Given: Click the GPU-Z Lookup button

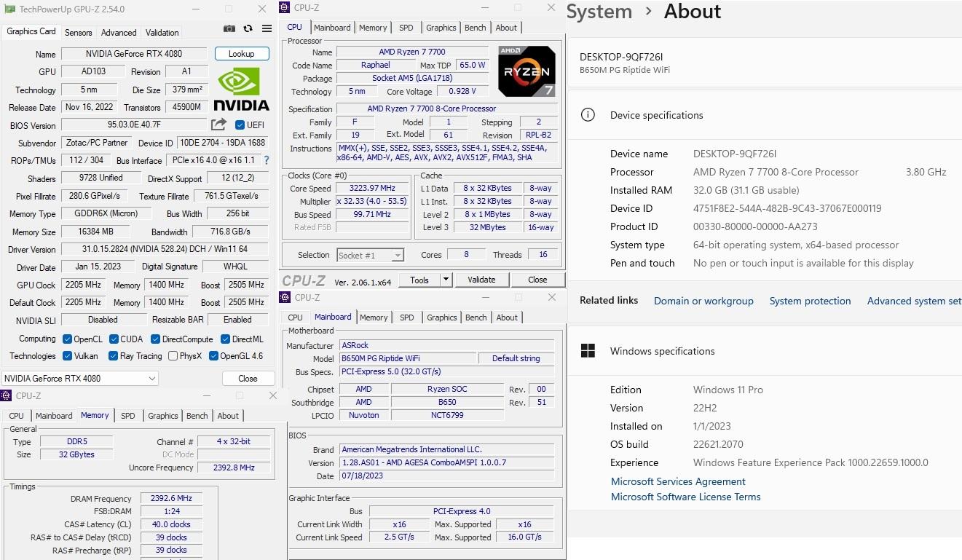Looking at the screenshot, I should (x=242, y=54).
